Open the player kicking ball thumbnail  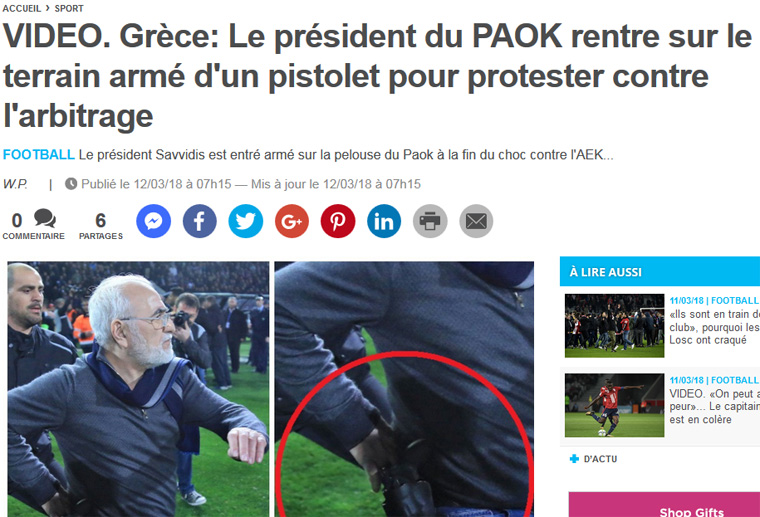(614, 405)
